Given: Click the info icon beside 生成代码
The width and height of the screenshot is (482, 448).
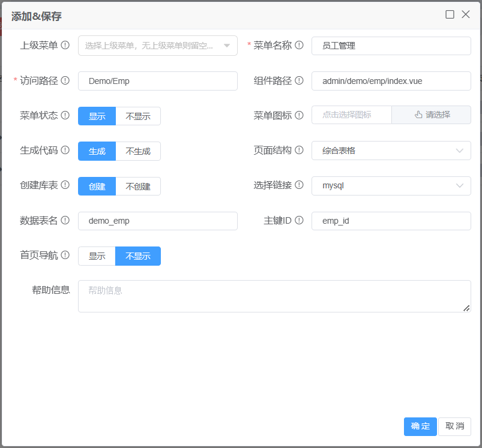Looking at the screenshot, I should pos(65,151).
